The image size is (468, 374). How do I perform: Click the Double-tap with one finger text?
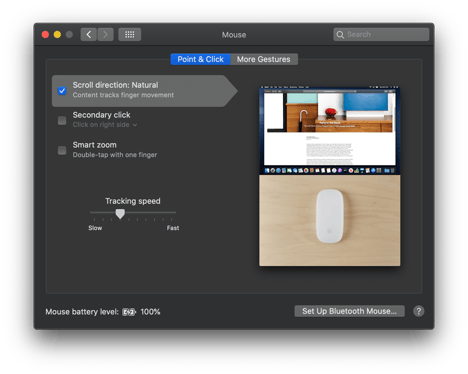[115, 155]
